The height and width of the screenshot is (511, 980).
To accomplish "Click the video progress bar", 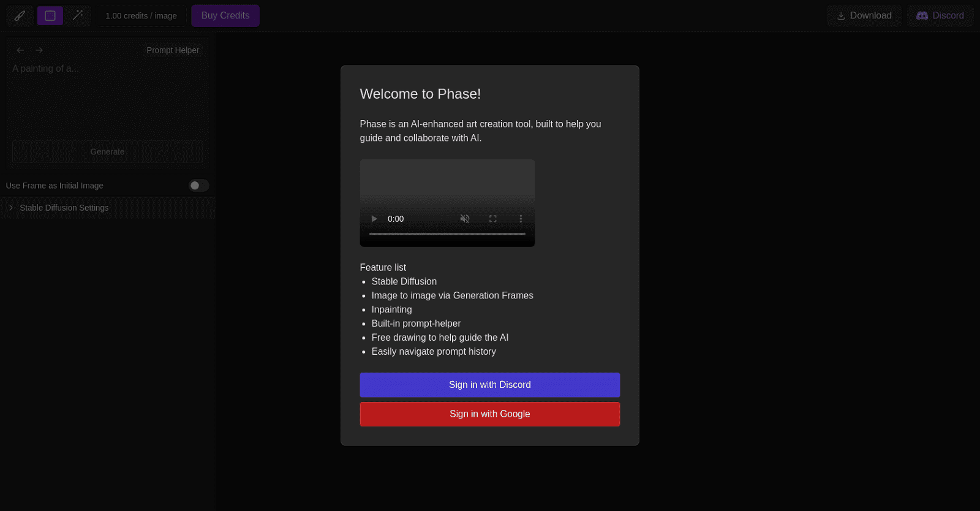I will click(447, 233).
